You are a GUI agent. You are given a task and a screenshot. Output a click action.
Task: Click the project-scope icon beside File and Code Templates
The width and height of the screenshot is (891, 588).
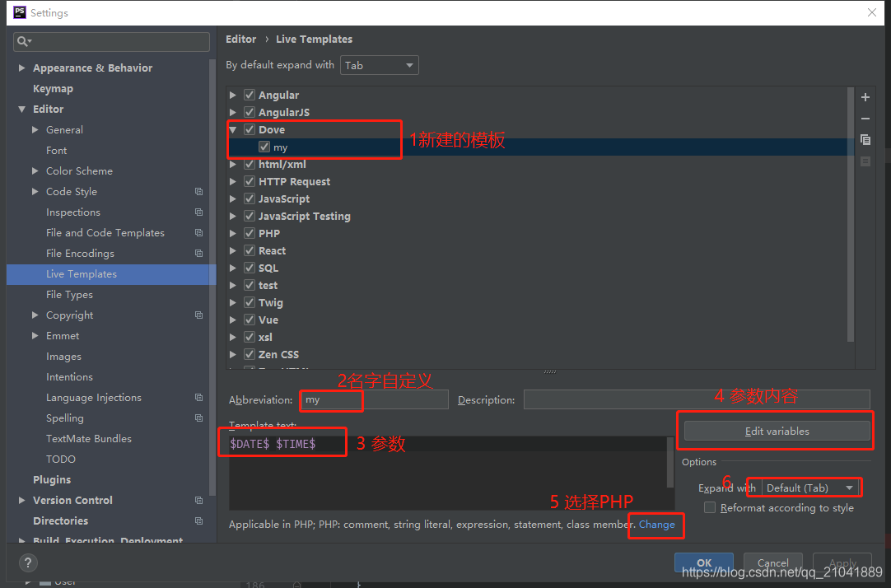199,232
